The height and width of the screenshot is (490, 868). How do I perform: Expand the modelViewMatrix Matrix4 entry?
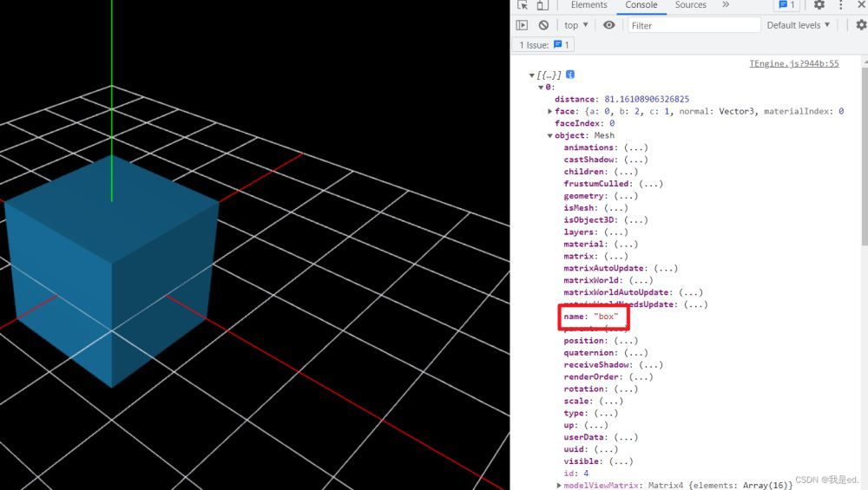pyautogui.click(x=559, y=486)
